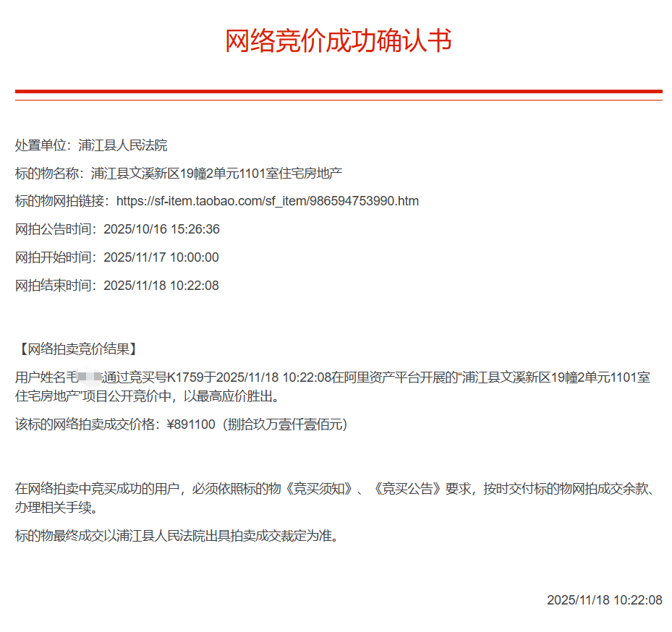This screenshot has width=672, height=632.
Task: Click the 【网络拍卖竞价结果】 heading
Action: pyautogui.click(x=76, y=349)
